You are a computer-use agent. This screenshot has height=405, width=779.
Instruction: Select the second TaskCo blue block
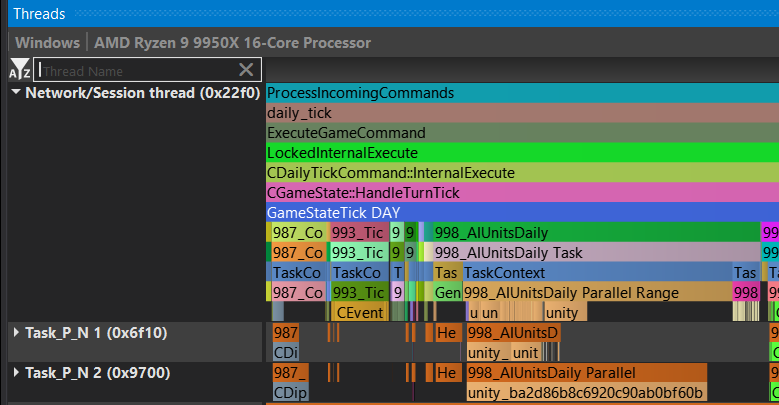[359, 272]
